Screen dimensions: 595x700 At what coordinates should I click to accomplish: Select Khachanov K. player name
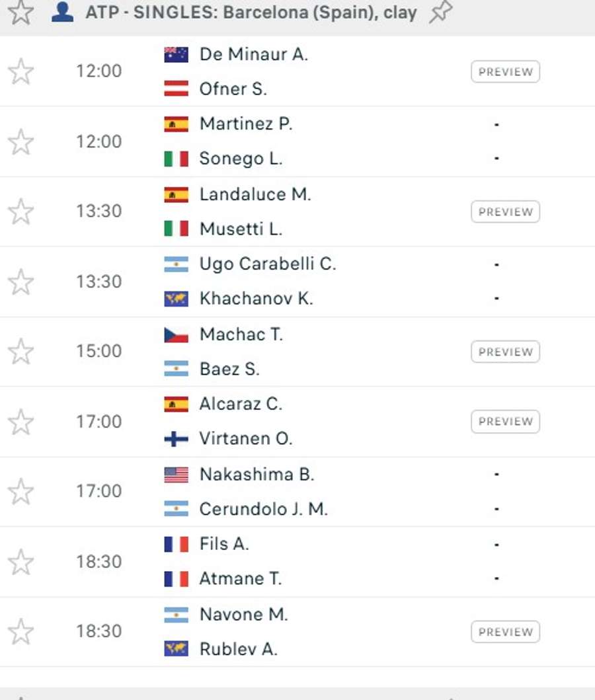coord(256,299)
